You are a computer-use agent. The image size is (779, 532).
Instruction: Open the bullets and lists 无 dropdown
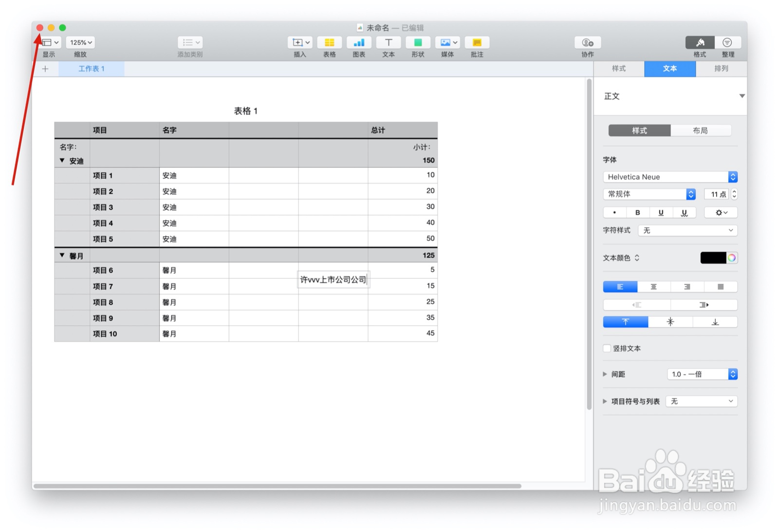click(702, 401)
